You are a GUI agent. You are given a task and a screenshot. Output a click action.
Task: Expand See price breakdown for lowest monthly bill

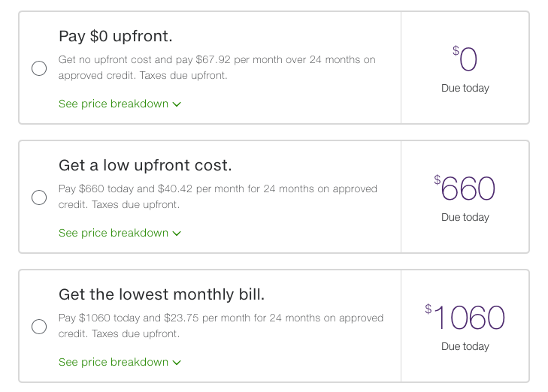tap(114, 362)
